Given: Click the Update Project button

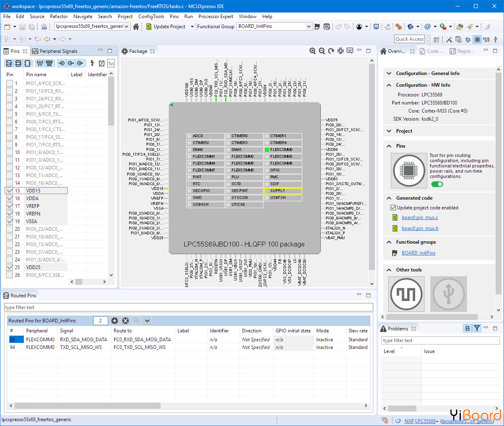Looking at the screenshot, I should pyautogui.click(x=165, y=27).
